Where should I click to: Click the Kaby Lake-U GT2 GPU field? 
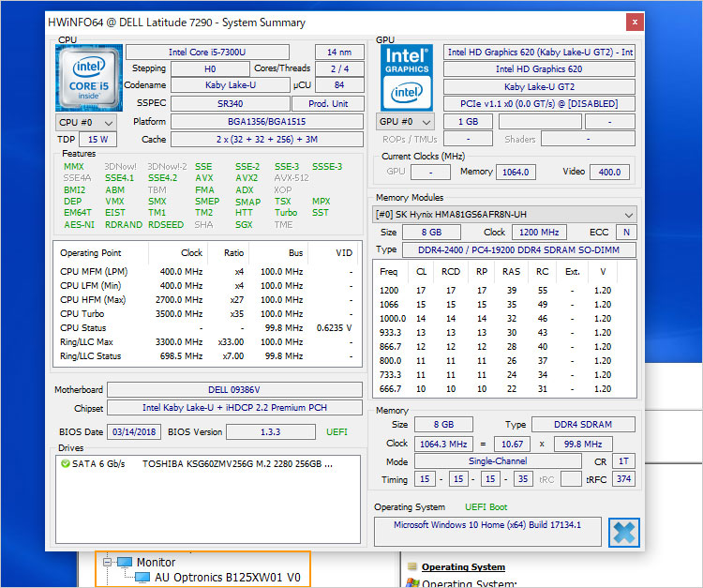[x=539, y=86]
